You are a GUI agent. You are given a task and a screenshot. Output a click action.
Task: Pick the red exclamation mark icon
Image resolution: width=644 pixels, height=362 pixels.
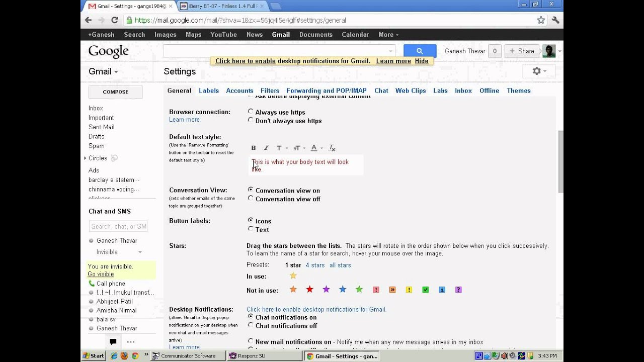(x=376, y=290)
